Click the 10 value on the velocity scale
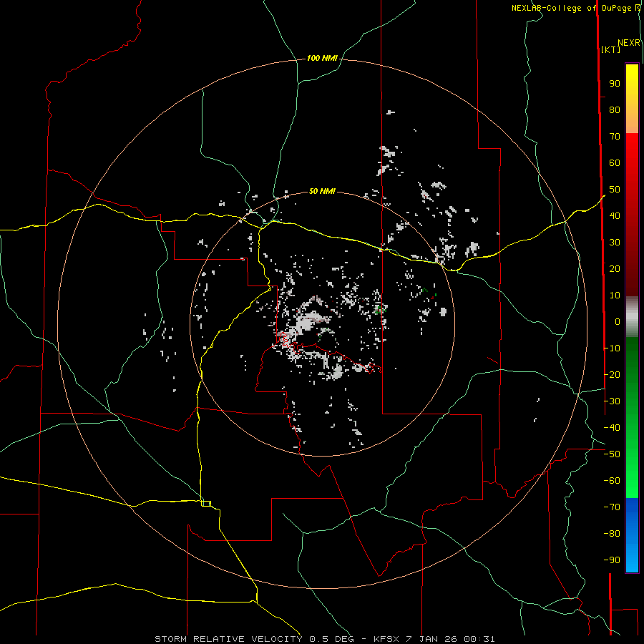644x644 pixels. [x=615, y=296]
